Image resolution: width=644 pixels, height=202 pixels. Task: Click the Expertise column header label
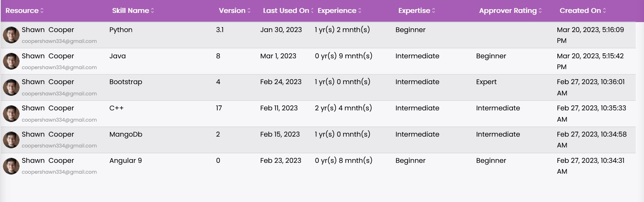coord(414,11)
